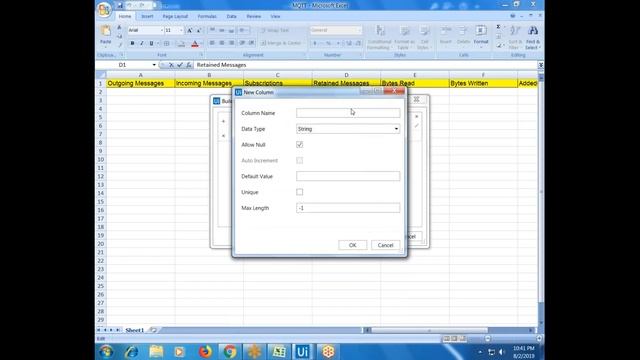The height and width of the screenshot is (360, 640).
Task: Open Firefox from taskbar
Action: [205, 351]
